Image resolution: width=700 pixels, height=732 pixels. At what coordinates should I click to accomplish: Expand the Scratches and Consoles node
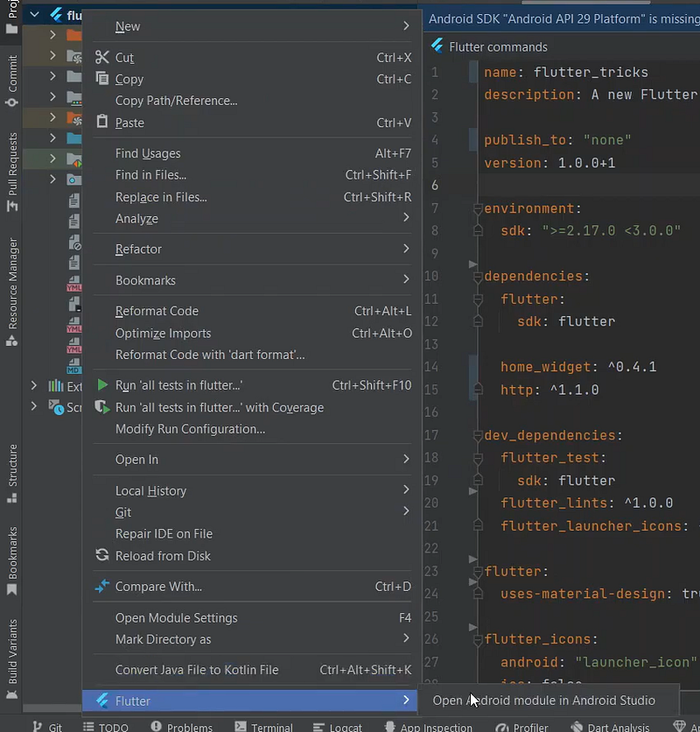pos(33,406)
